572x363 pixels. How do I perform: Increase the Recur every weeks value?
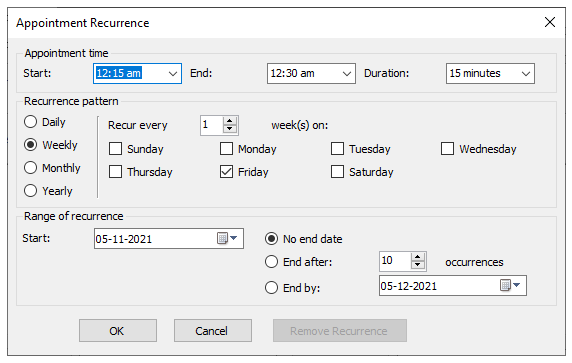(x=229, y=121)
